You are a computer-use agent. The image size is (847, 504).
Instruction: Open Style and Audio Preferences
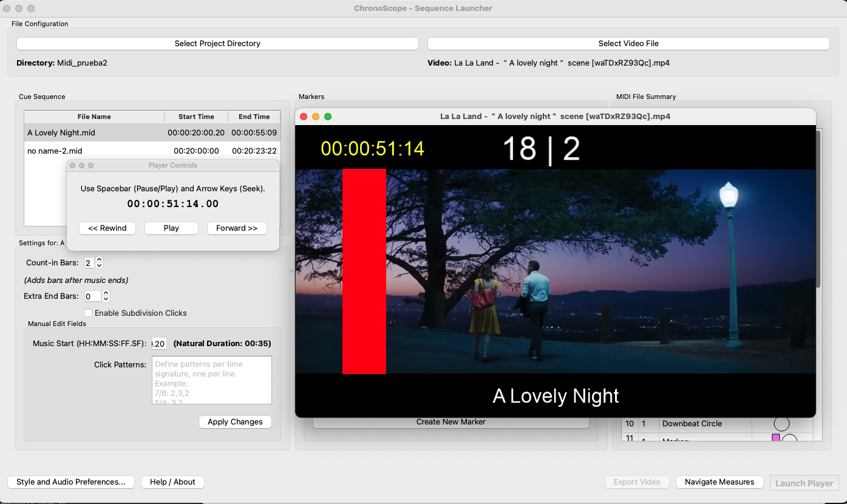pos(71,482)
